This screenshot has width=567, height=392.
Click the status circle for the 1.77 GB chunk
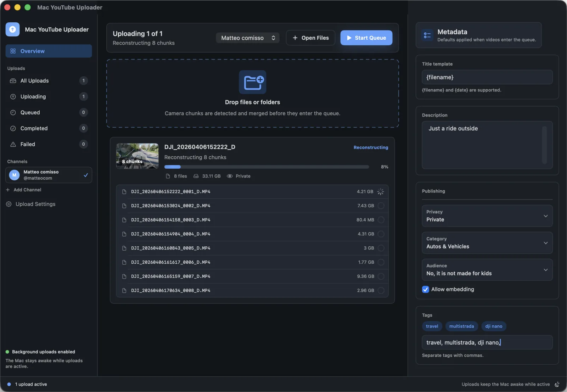tap(381, 262)
